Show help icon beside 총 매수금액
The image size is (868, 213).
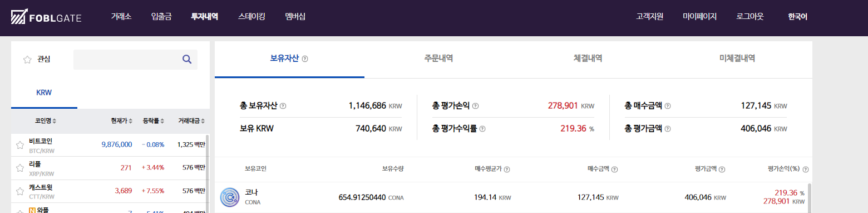coord(668,105)
